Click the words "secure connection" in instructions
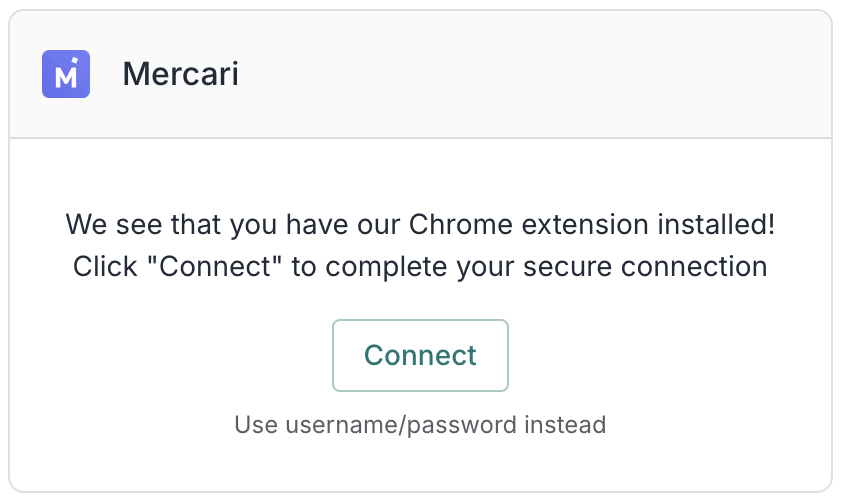Screen dimensions: 843x503 point(651,268)
